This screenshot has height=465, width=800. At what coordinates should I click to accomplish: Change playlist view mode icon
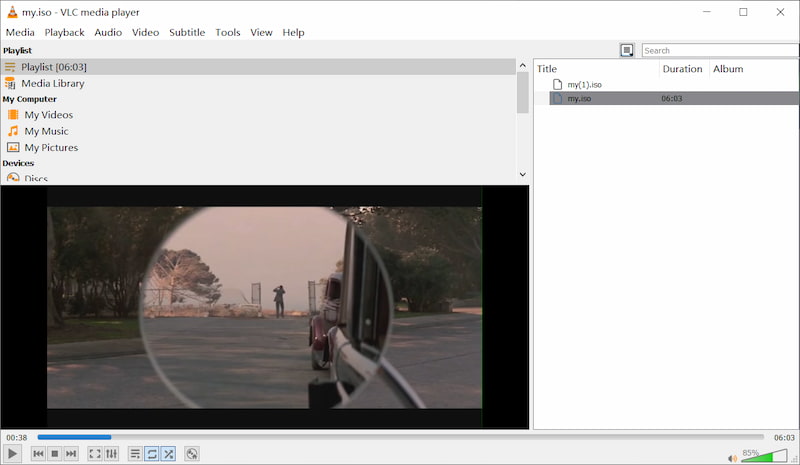pos(627,50)
